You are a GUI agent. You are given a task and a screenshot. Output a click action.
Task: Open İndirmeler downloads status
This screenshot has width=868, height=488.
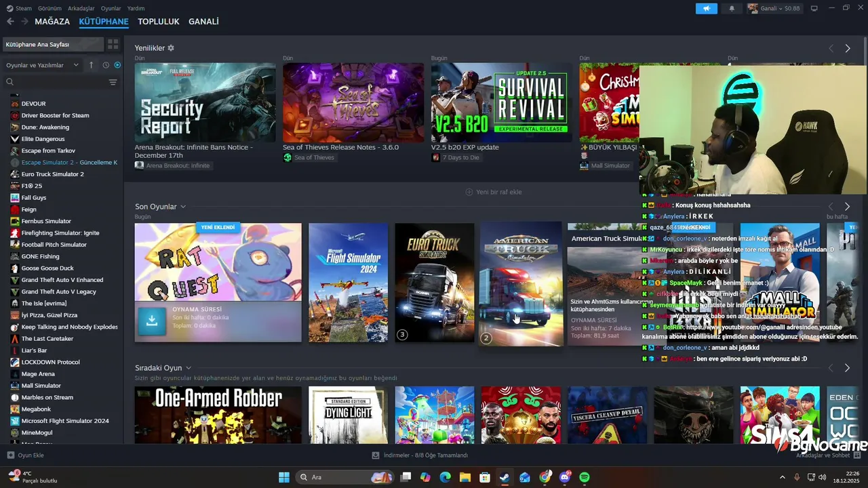(x=420, y=455)
